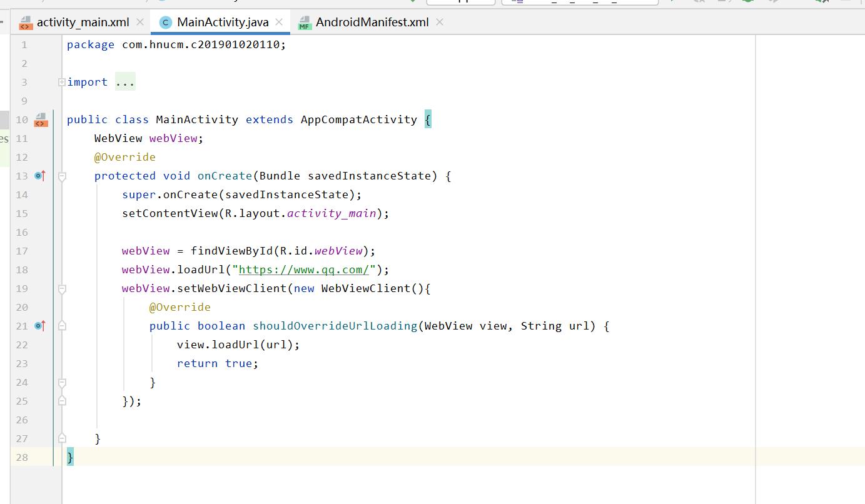
Task: Click R.id.webView reference on line 17
Action: [x=321, y=251]
